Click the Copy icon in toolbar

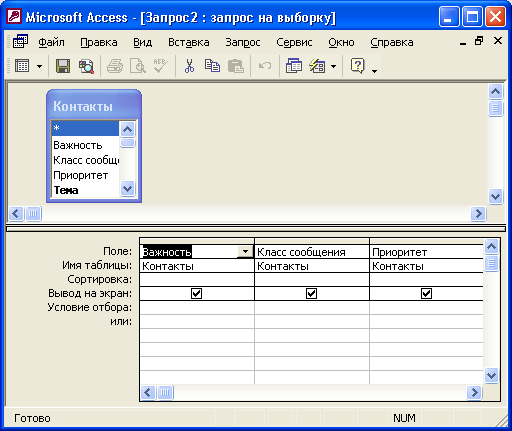212,66
